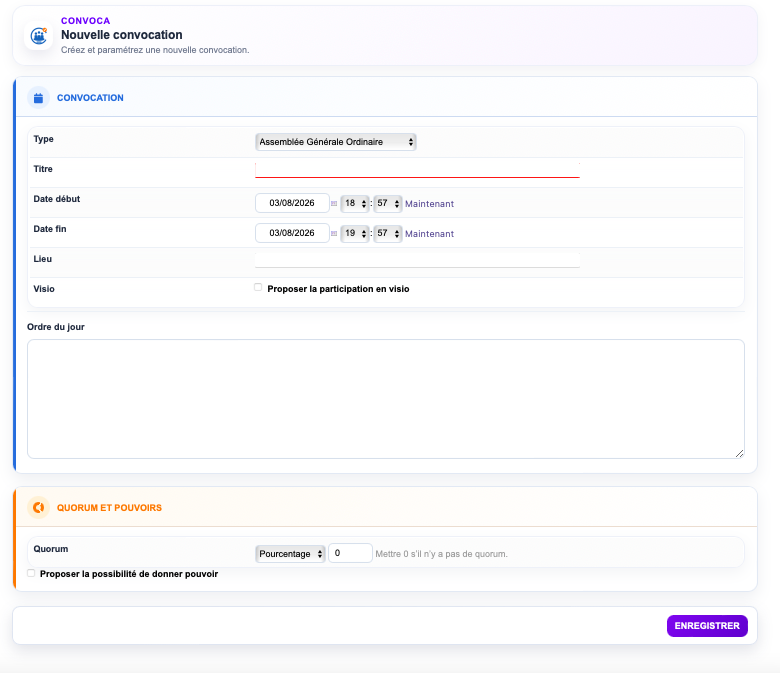The height and width of the screenshot is (673, 780).
Task: Click the Date début field label
Action: click(x=57, y=199)
